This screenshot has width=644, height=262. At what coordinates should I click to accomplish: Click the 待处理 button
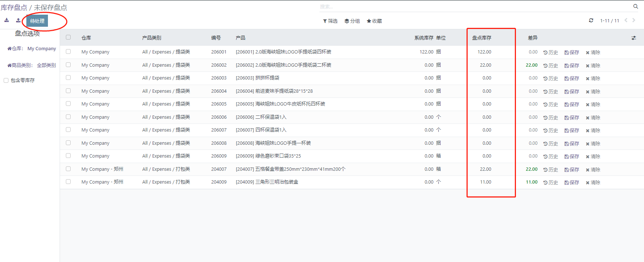tap(37, 21)
